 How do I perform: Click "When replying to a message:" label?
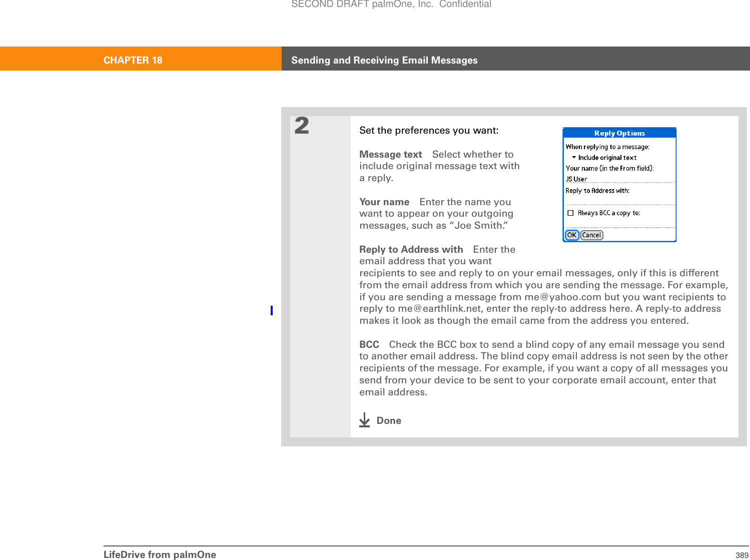[x=607, y=147]
